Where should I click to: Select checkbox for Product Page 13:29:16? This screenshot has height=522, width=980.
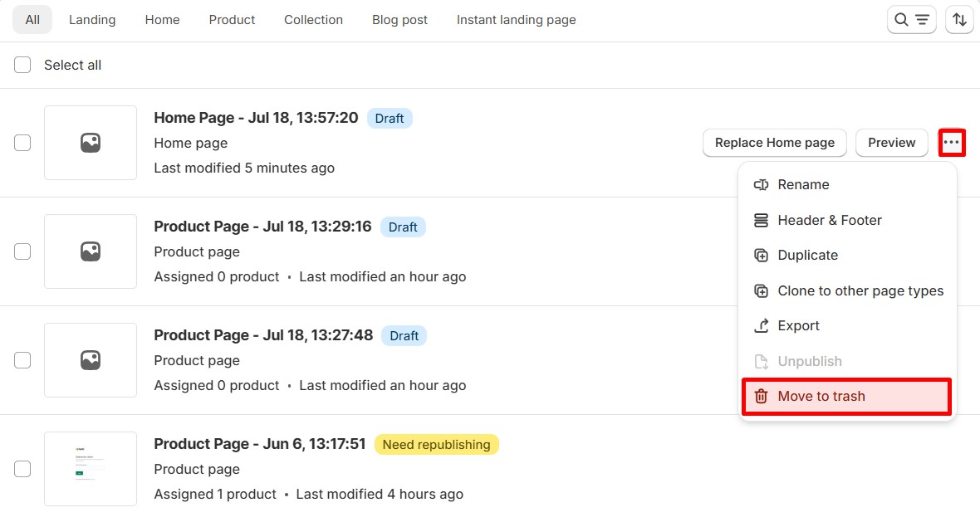(x=22, y=251)
